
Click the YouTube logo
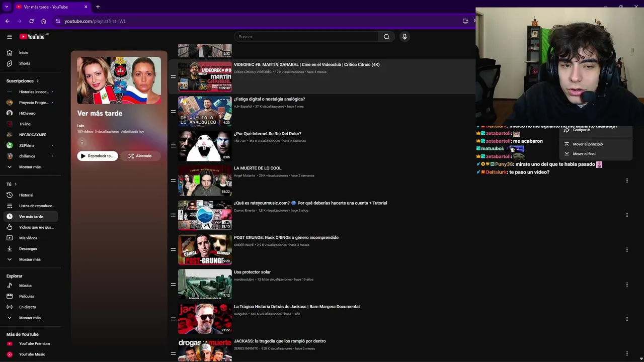pyautogui.click(x=32, y=37)
